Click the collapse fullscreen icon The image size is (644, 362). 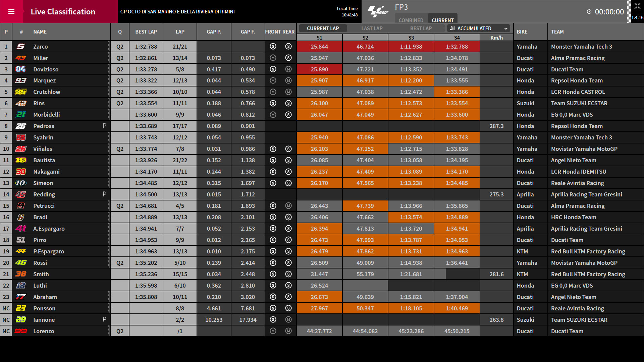(637, 6)
